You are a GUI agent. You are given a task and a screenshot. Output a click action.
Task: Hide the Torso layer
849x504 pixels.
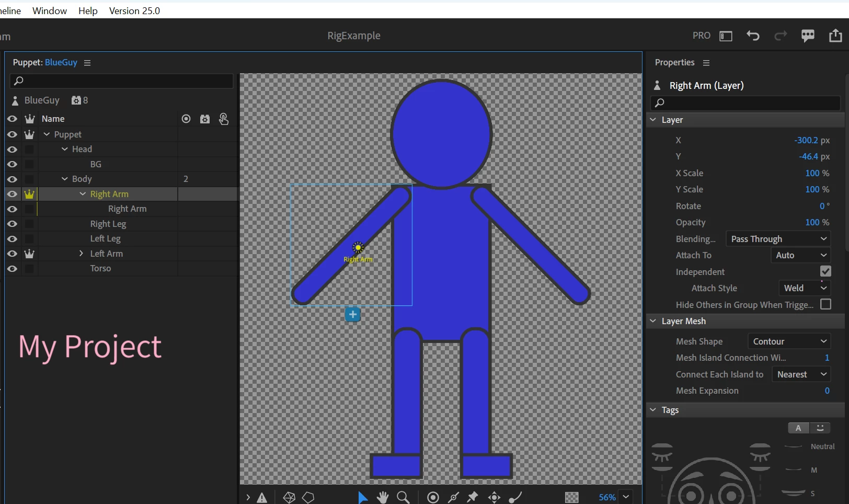pos(12,269)
